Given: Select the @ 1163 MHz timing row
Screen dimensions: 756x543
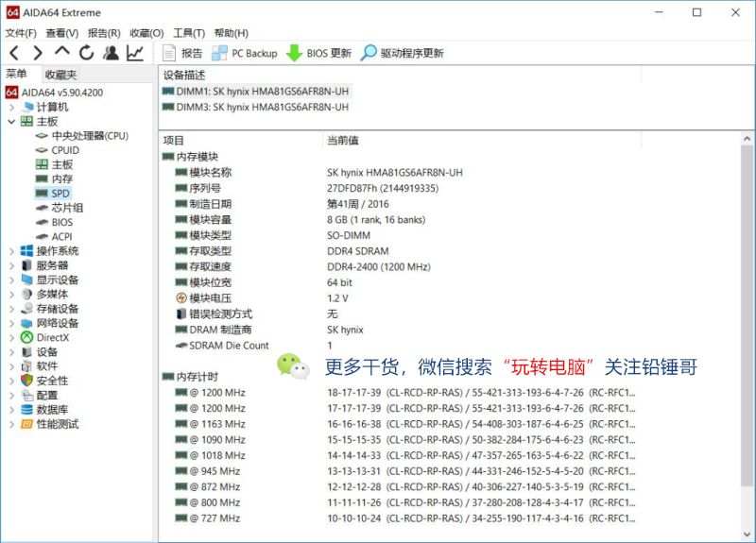Looking at the screenshot, I should click(405, 424).
